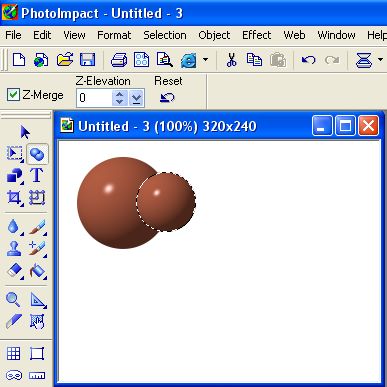The height and width of the screenshot is (387, 387).
Task: Click the Cut scissors icon
Action: 231,60
